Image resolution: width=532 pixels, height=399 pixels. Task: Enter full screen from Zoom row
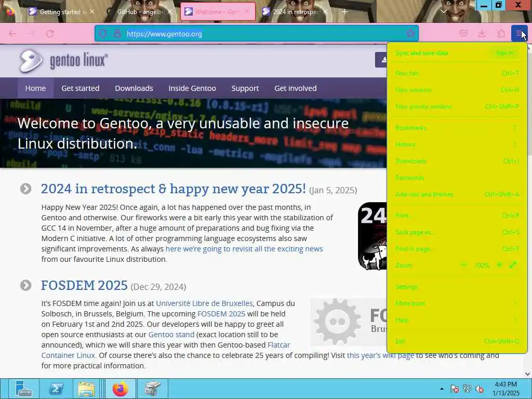coord(513,264)
